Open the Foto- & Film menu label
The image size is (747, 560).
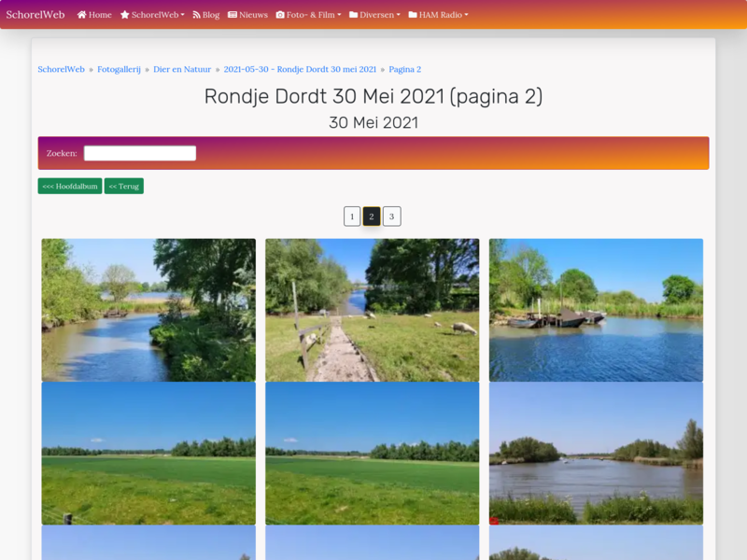click(x=311, y=15)
